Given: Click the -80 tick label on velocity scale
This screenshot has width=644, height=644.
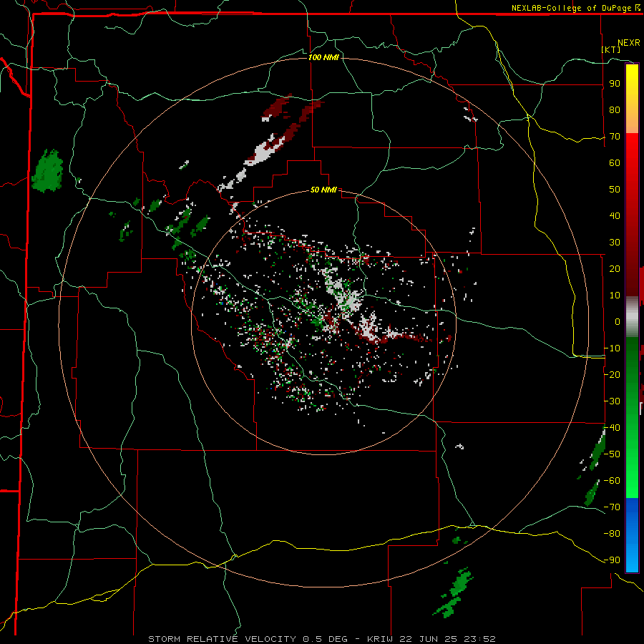Looking at the screenshot, I should point(612,534).
